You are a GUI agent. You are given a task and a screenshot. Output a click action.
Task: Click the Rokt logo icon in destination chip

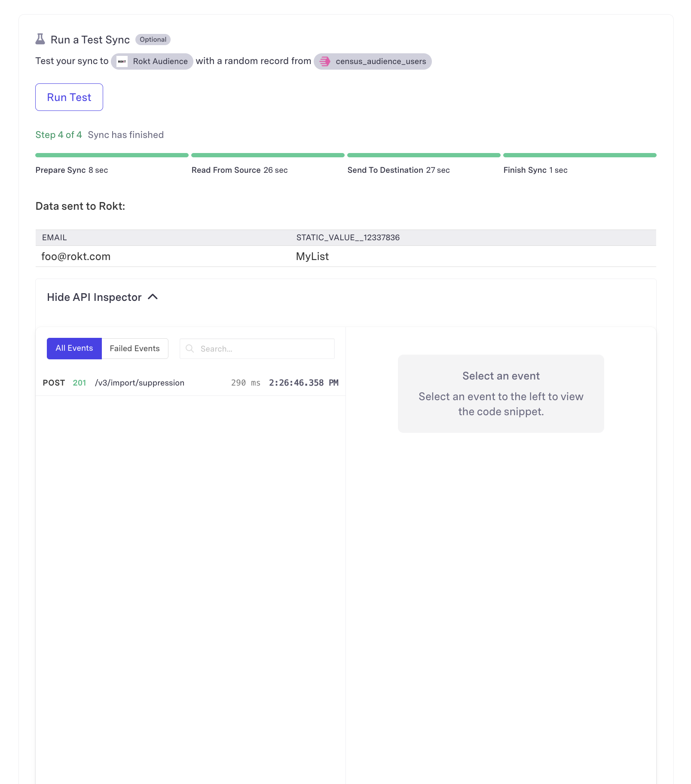(122, 61)
